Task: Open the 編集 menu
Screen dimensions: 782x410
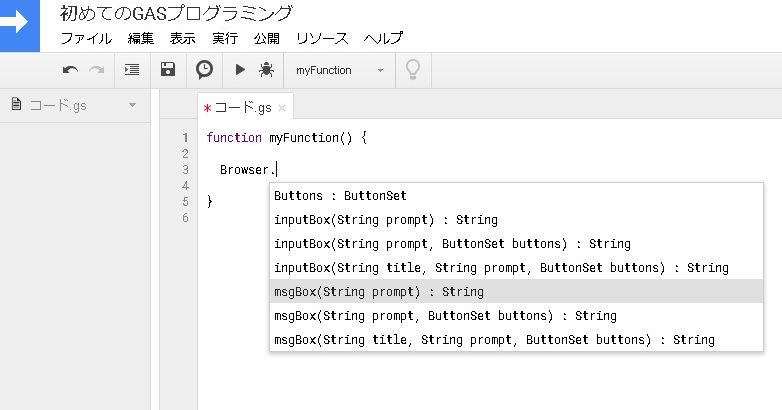Action: tap(141, 38)
